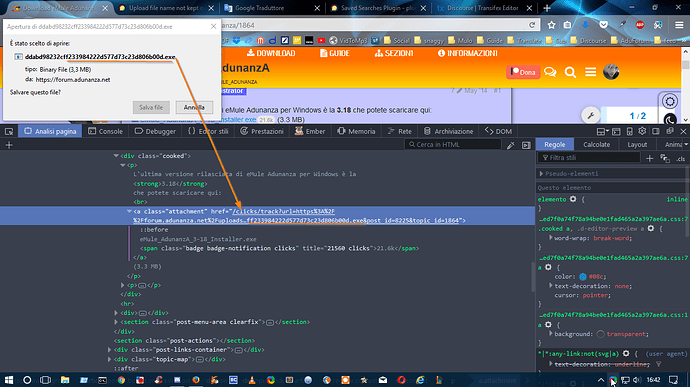Open the Rete network tab
The image size is (690, 387).
[400, 131]
